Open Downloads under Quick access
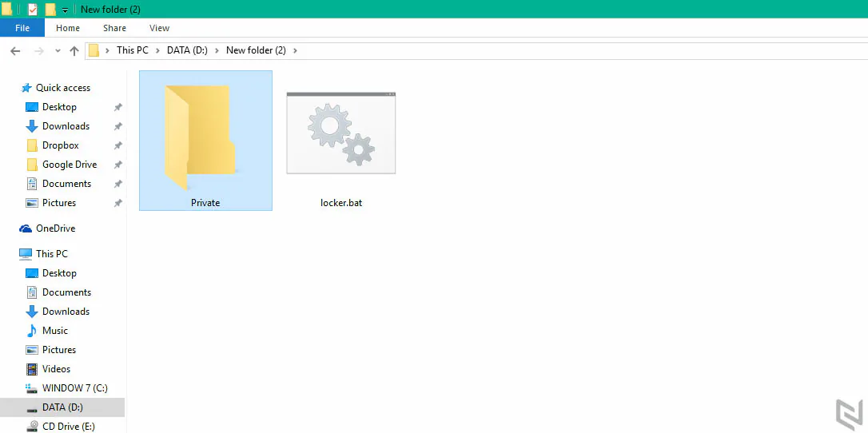The image size is (868, 433). [66, 127]
